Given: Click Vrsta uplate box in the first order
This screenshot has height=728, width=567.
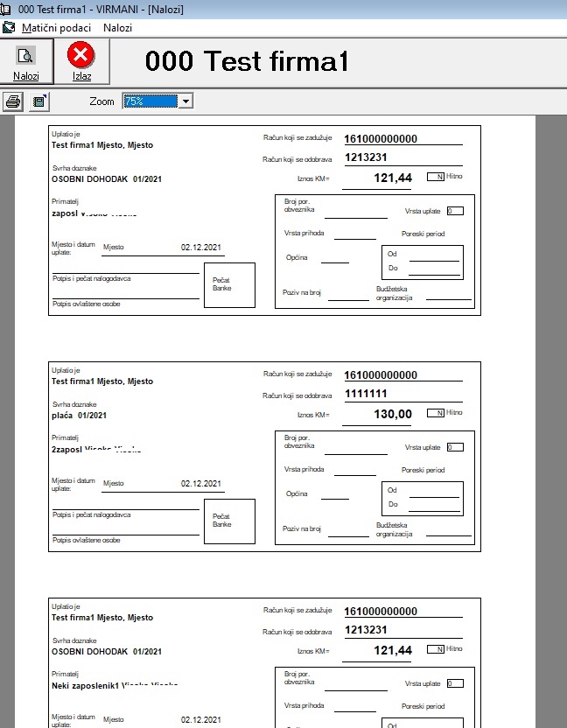Looking at the screenshot, I should click(454, 211).
